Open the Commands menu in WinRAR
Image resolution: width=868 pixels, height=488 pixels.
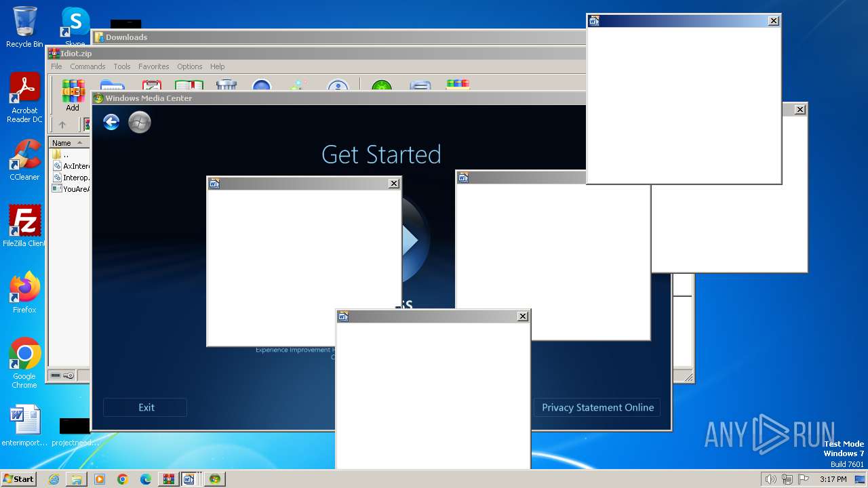pyautogui.click(x=87, y=66)
